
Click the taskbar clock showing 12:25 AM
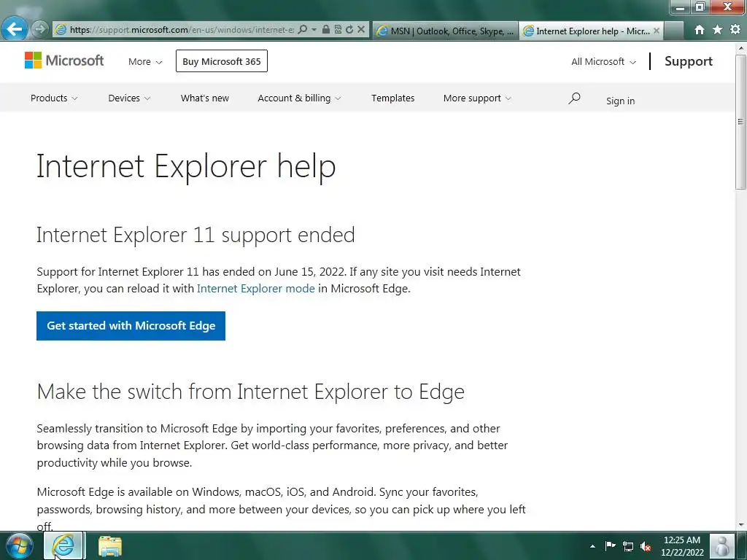tap(682, 546)
